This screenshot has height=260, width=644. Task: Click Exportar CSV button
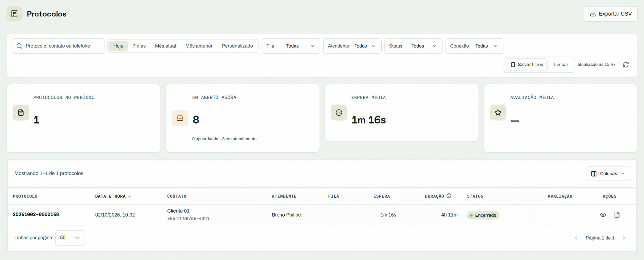(x=610, y=14)
